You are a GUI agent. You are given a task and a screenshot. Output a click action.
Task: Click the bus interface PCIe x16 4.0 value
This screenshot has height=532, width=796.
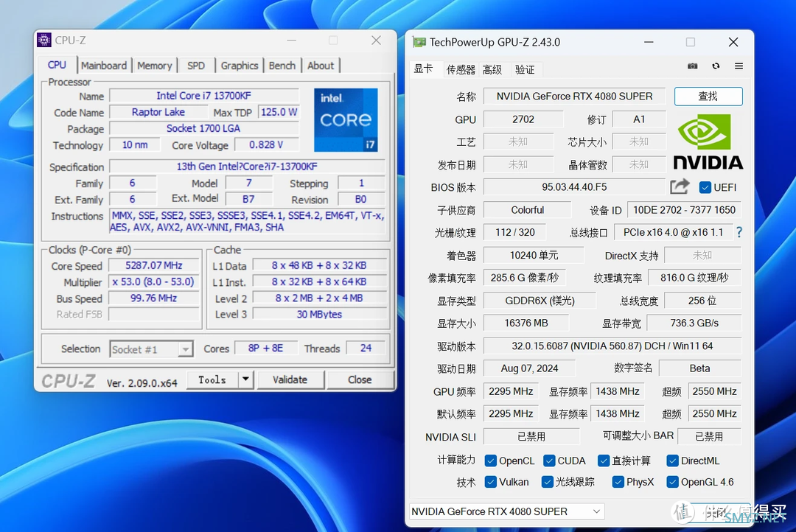(673, 232)
